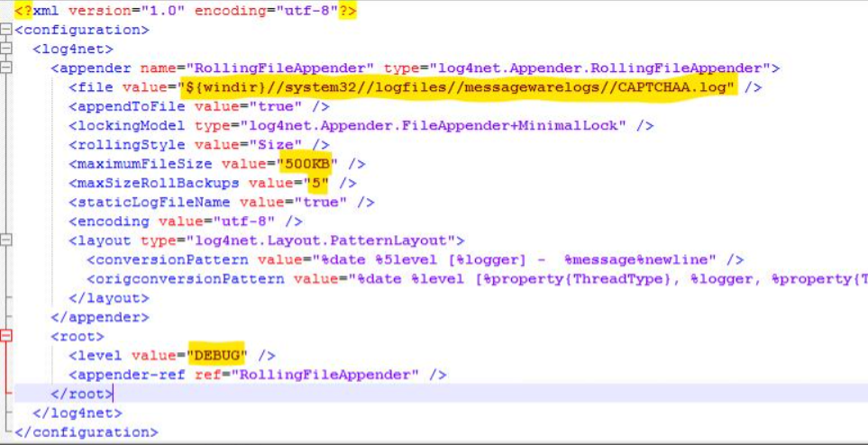Click the closing </root> tag

[82, 394]
